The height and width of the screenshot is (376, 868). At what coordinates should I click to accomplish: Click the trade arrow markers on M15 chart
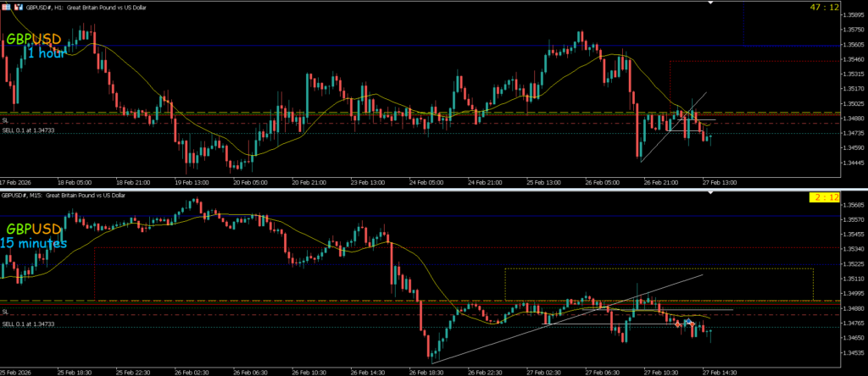click(688, 323)
